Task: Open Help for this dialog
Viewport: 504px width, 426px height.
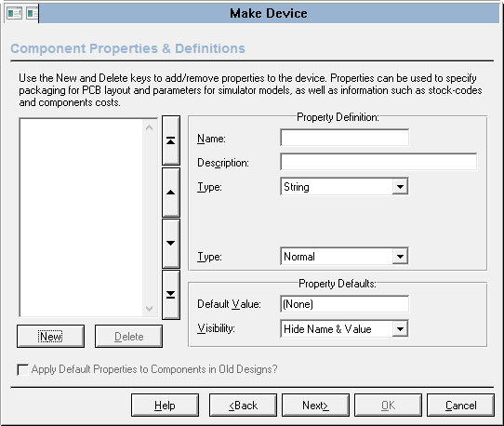Action: [x=165, y=406]
